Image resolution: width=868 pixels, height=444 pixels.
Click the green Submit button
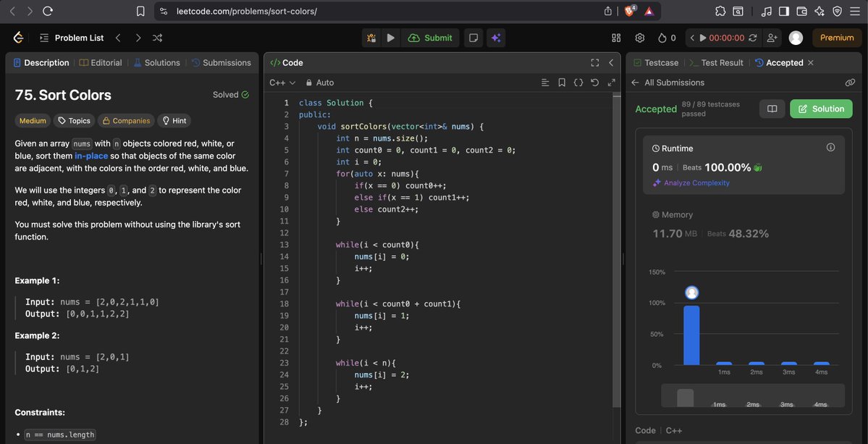[x=430, y=38]
